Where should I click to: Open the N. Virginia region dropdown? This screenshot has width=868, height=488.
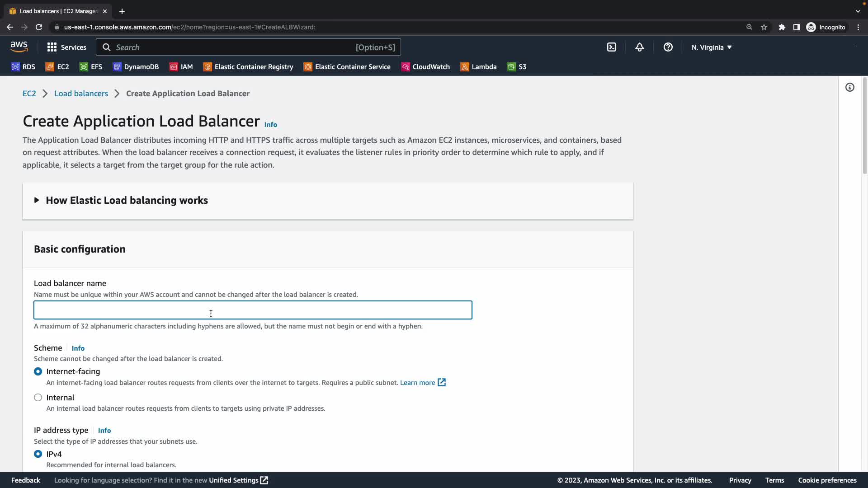click(711, 47)
